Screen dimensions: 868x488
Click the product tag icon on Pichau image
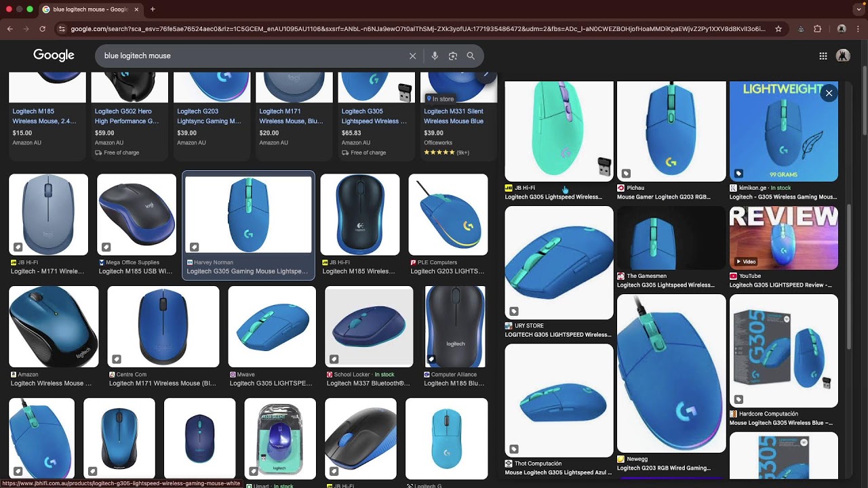pos(626,174)
